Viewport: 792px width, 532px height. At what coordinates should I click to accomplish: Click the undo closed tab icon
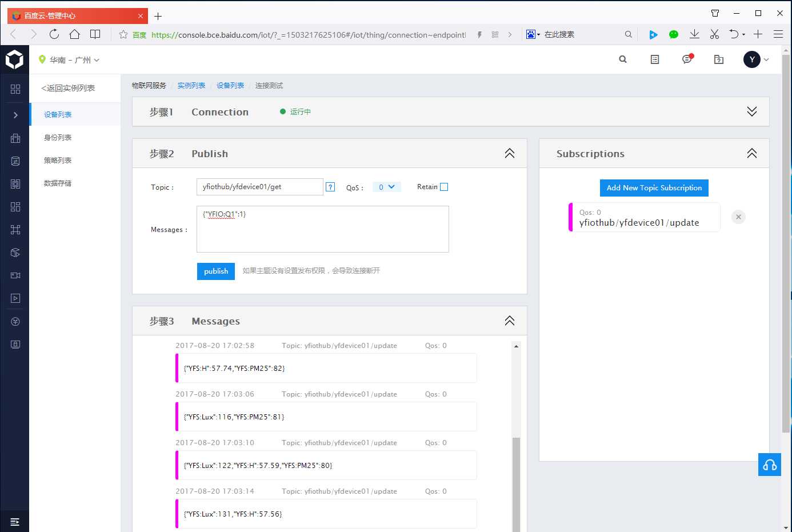pyautogui.click(x=734, y=34)
